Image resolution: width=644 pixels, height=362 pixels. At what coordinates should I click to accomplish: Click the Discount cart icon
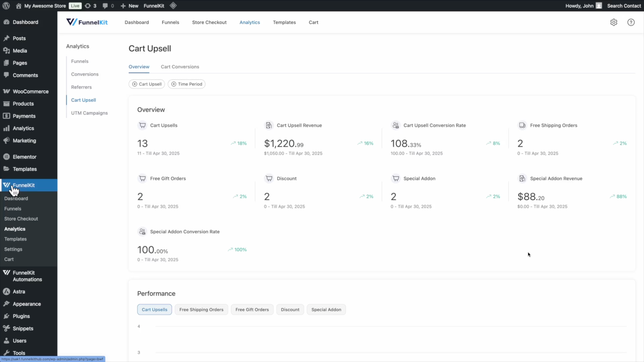tap(269, 178)
